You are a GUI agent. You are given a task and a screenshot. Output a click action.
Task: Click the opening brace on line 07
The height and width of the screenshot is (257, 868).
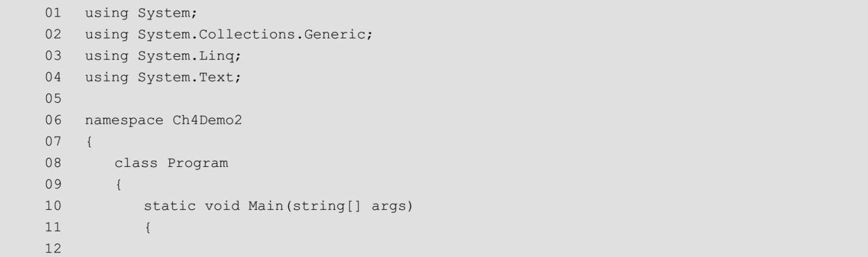click(89, 142)
